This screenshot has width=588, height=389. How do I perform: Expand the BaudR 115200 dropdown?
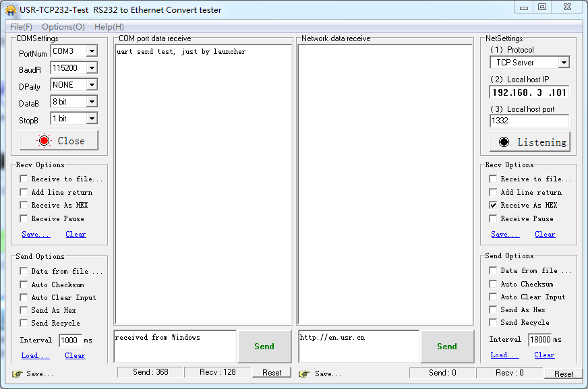[92, 68]
